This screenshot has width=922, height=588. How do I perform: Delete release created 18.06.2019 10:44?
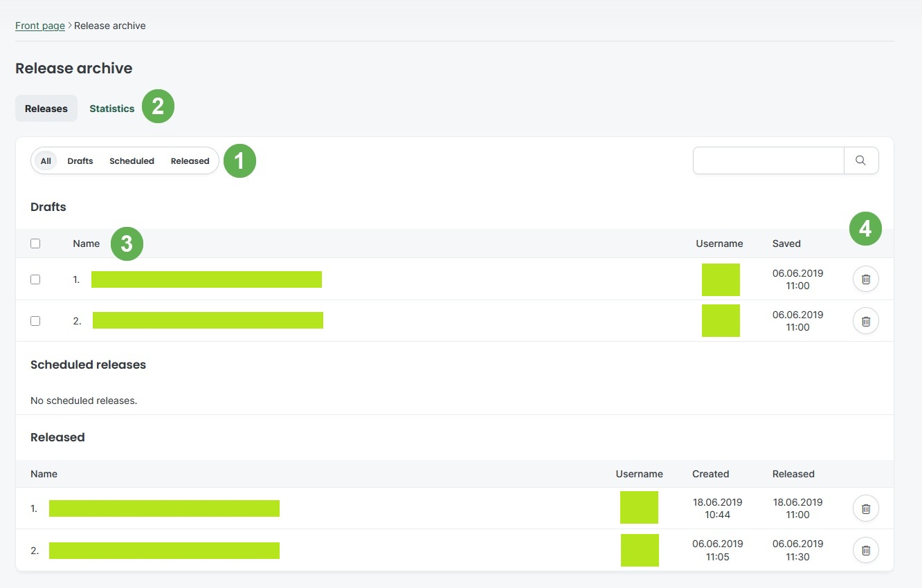pyautogui.click(x=865, y=508)
